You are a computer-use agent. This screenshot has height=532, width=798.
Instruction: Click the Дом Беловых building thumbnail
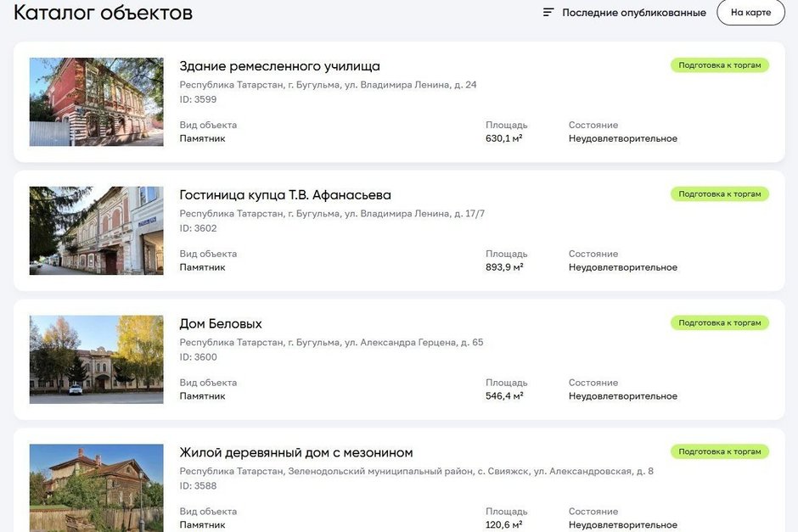tap(96, 360)
